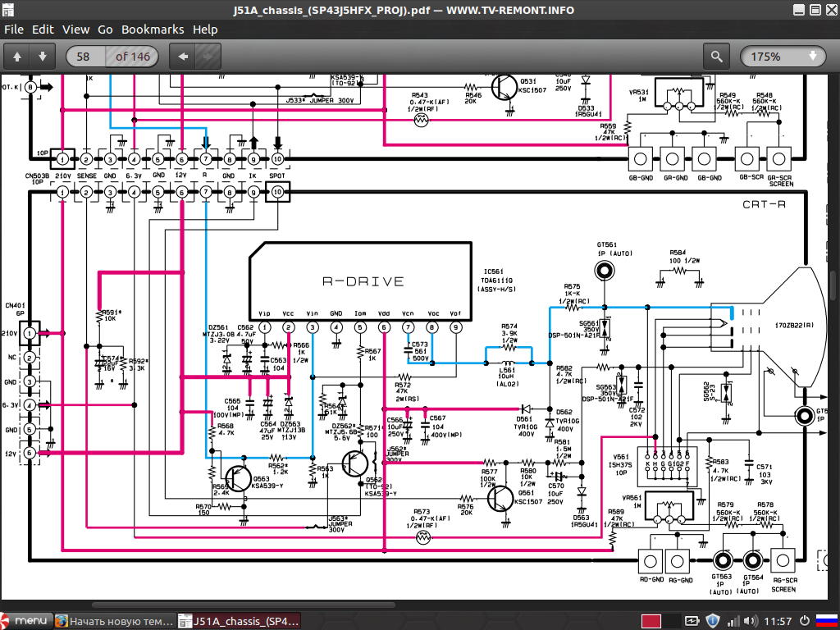840x630 pixels.
Task: Go to the previous page with up arrow
Action: [x=17, y=57]
